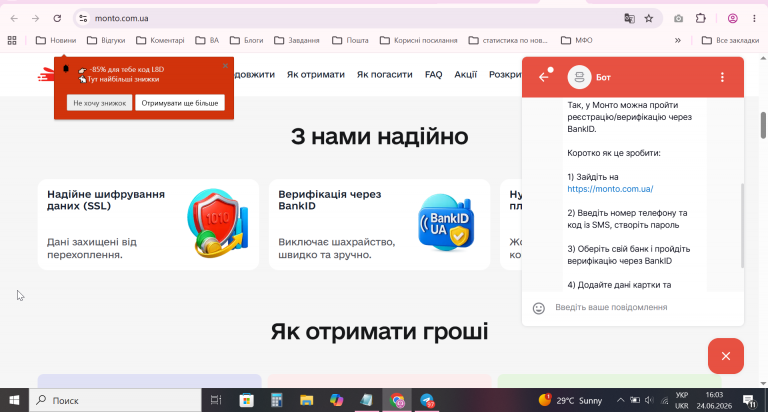Click the Поиск taskbar search box
Screen dimensions: 768x412
click(115, 400)
